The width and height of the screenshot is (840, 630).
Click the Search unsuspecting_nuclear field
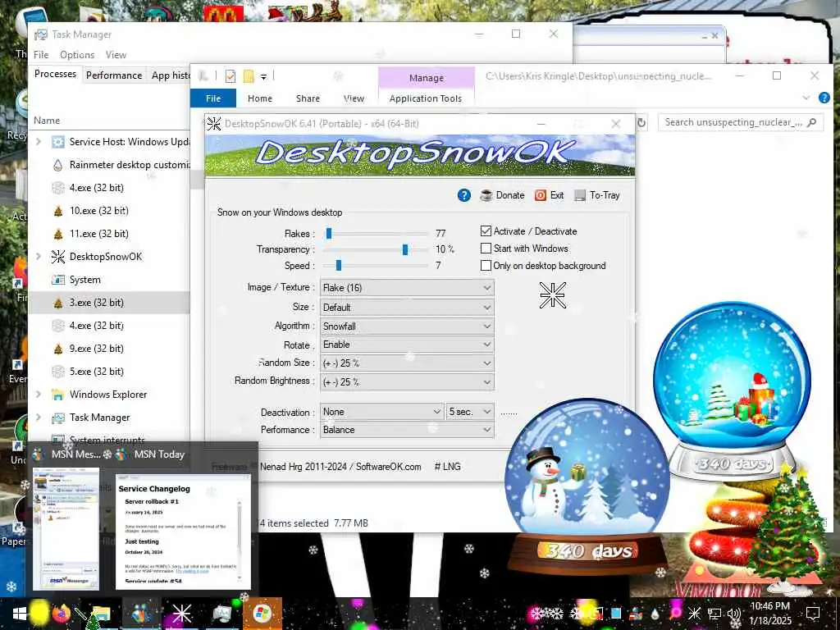(740, 123)
